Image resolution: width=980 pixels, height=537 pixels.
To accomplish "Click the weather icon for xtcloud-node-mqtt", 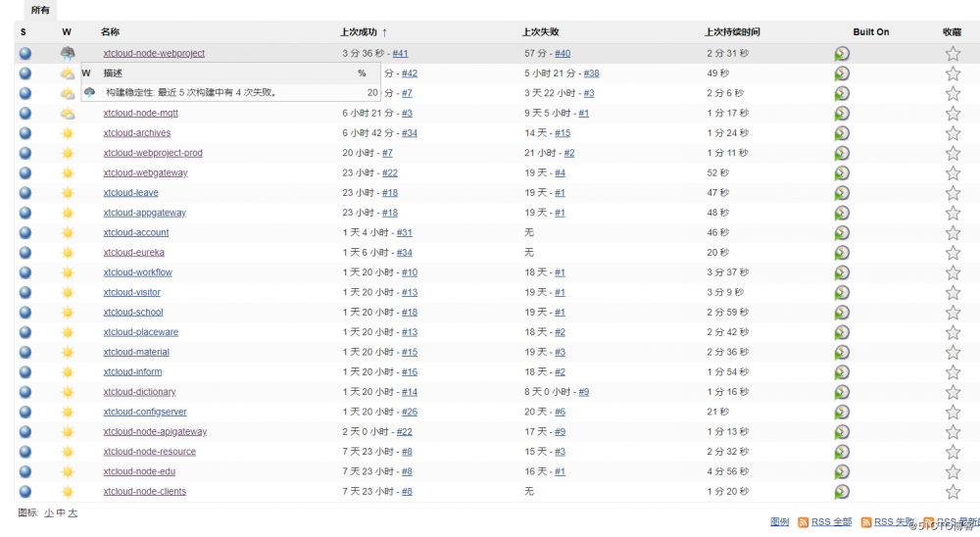I will [x=68, y=113].
